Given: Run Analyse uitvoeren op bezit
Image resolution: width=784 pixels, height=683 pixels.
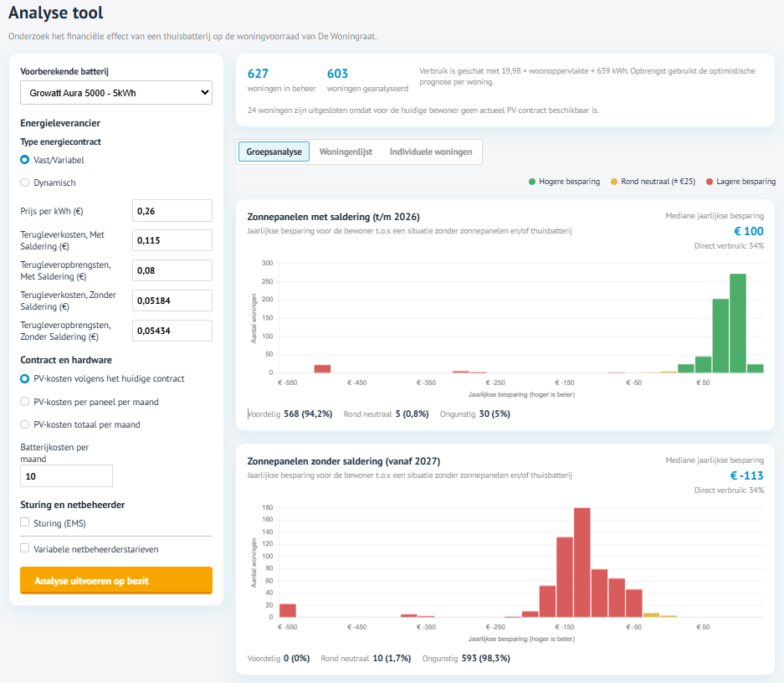Looking at the screenshot, I should click(116, 581).
